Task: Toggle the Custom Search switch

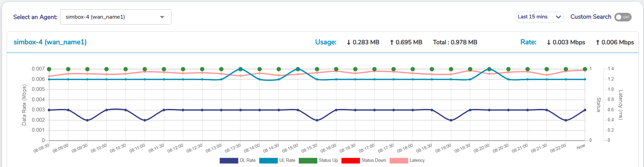Action: point(623,17)
